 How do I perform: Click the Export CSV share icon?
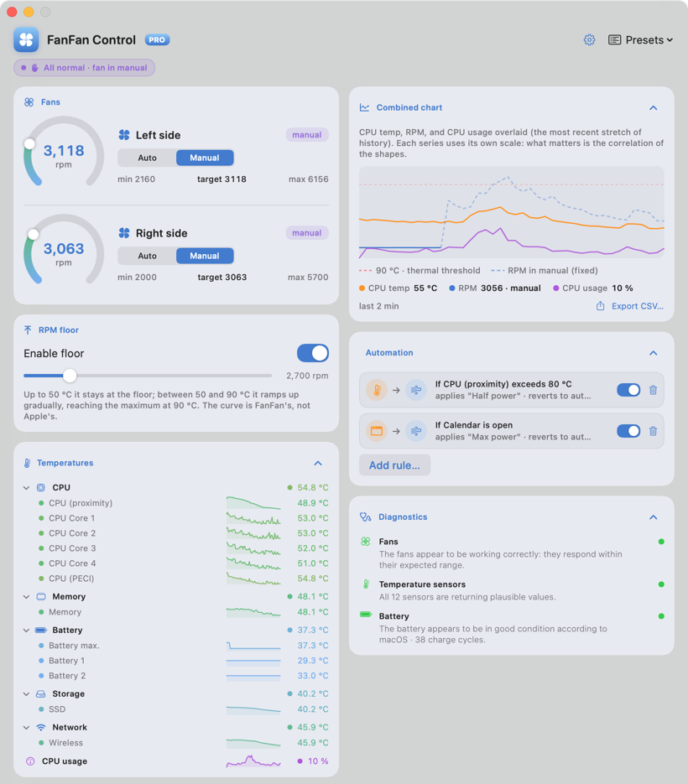(x=601, y=306)
